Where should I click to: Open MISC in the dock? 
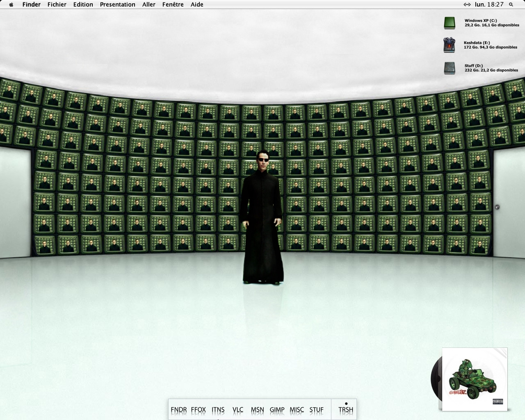click(x=297, y=410)
